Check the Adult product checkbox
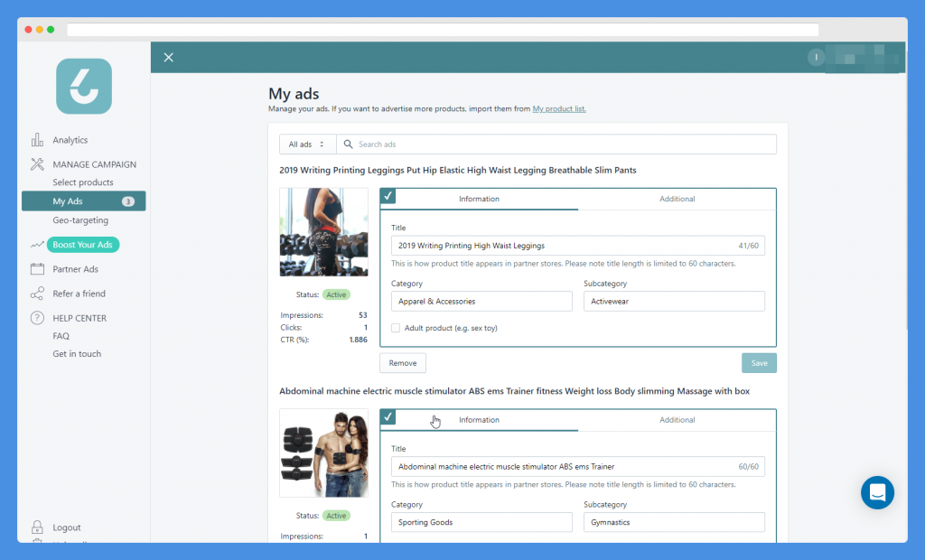Screen dimensions: 925x560 tap(396, 328)
